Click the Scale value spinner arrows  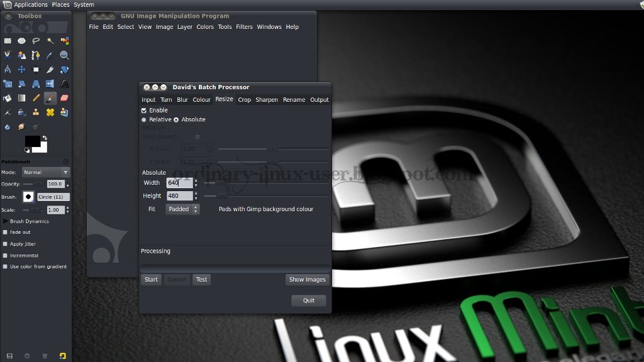(68, 210)
